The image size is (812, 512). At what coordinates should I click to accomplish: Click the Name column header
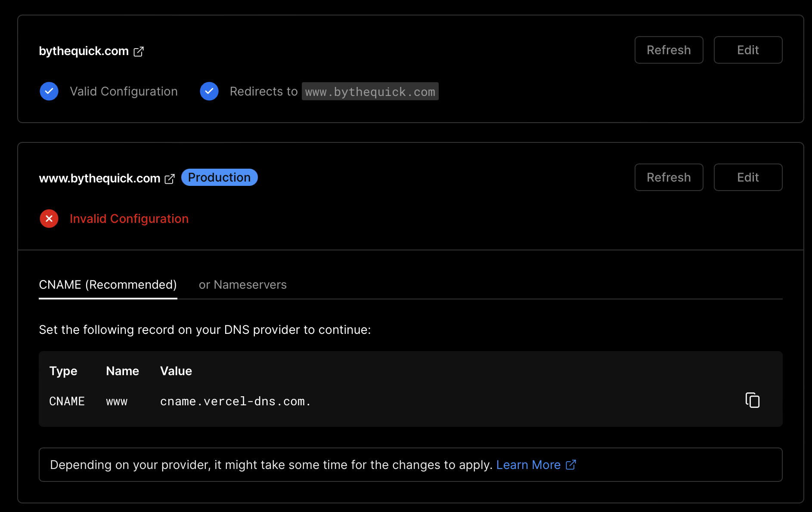coord(122,371)
